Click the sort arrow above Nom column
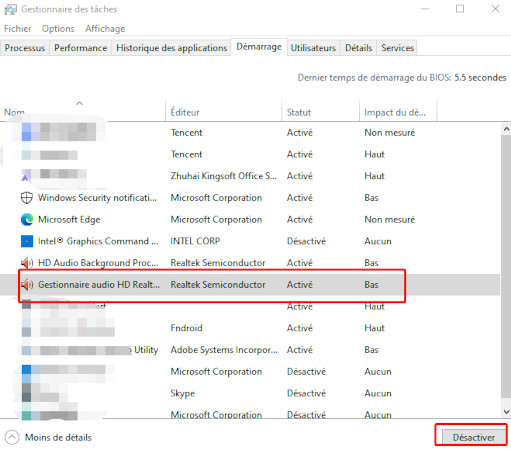The image size is (511, 450). point(79,103)
